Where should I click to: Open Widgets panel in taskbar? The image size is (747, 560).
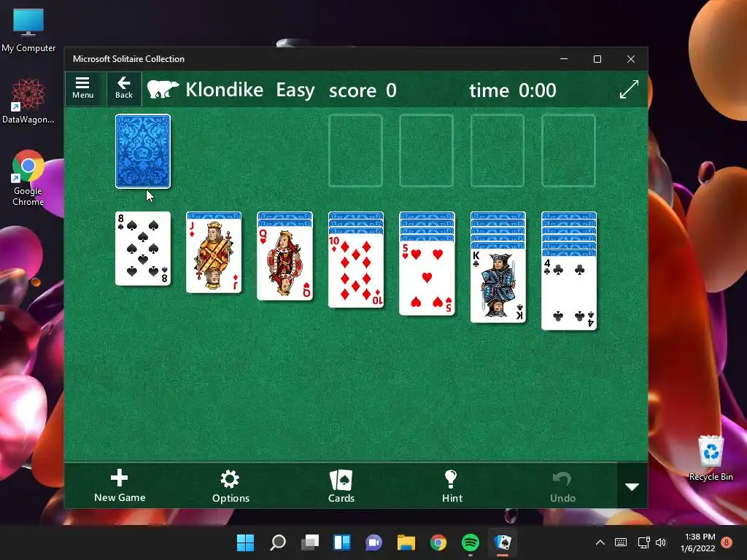pyautogui.click(x=342, y=542)
